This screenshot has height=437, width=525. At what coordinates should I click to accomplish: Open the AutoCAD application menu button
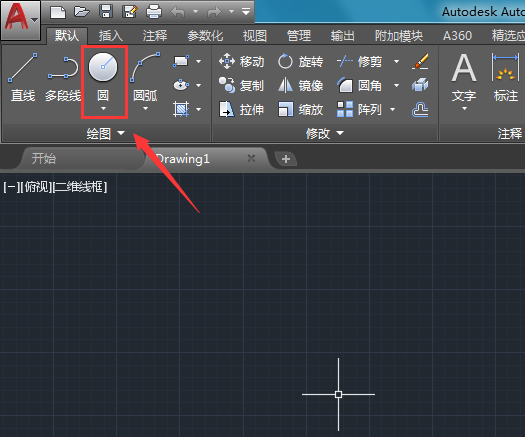pos(20,20)
